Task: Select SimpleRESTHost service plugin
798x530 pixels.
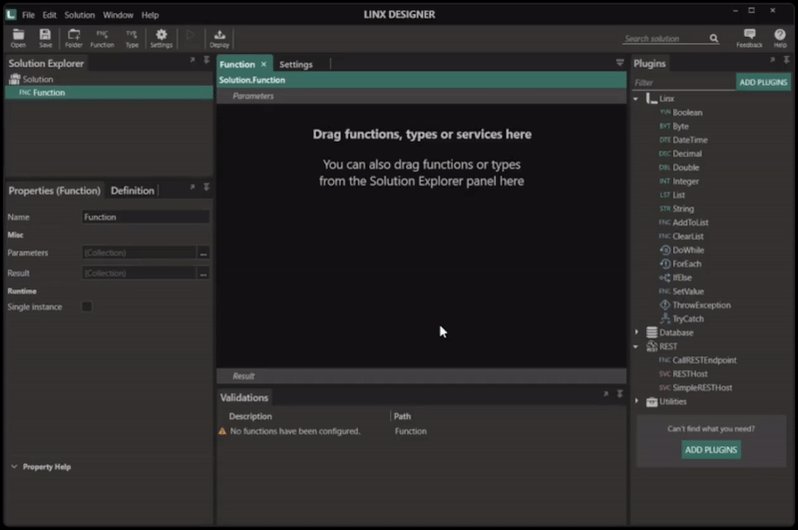Action: (696, 387)
